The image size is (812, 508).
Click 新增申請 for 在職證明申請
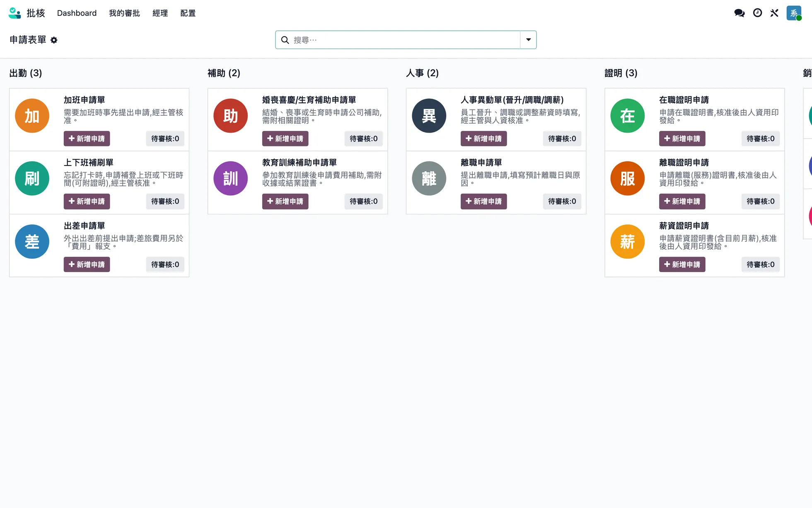pyautogui.click(x=682, y=139)
